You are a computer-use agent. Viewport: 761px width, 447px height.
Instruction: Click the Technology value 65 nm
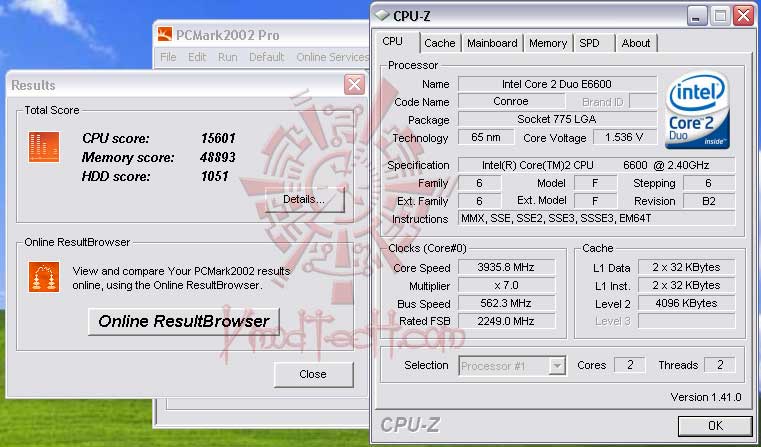point(486,137)
